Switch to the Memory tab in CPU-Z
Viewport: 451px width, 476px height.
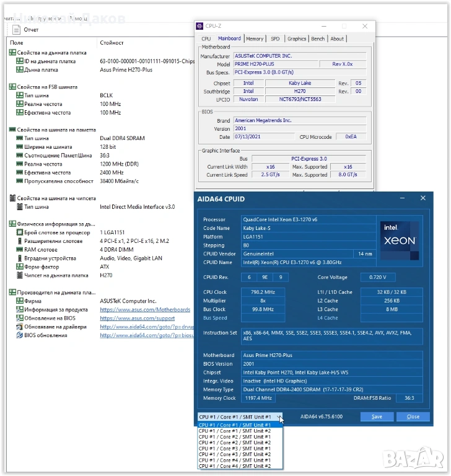coord(255,38)
